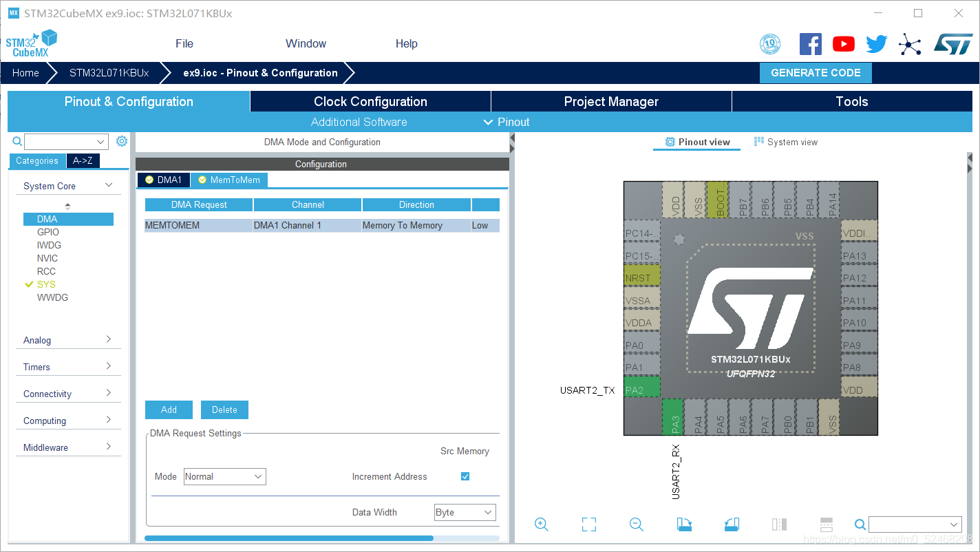
Task: Click the Pinout view chip icon
Action: point(670,142)
